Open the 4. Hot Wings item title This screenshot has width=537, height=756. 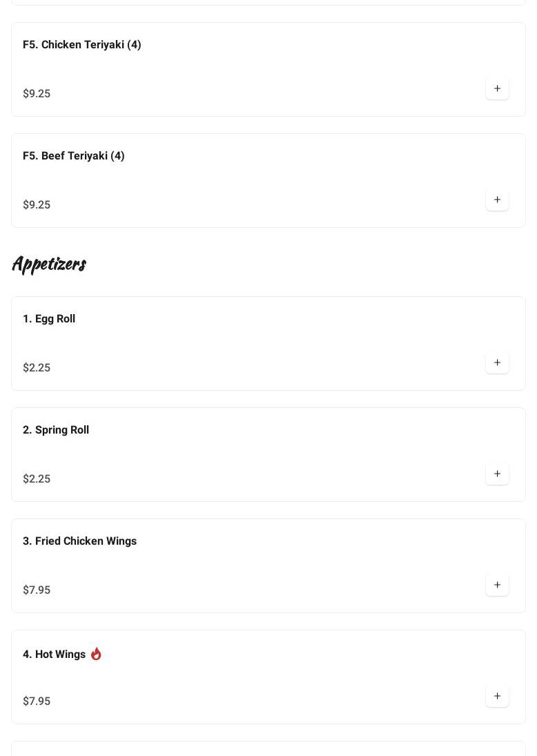tap(54, 655)
